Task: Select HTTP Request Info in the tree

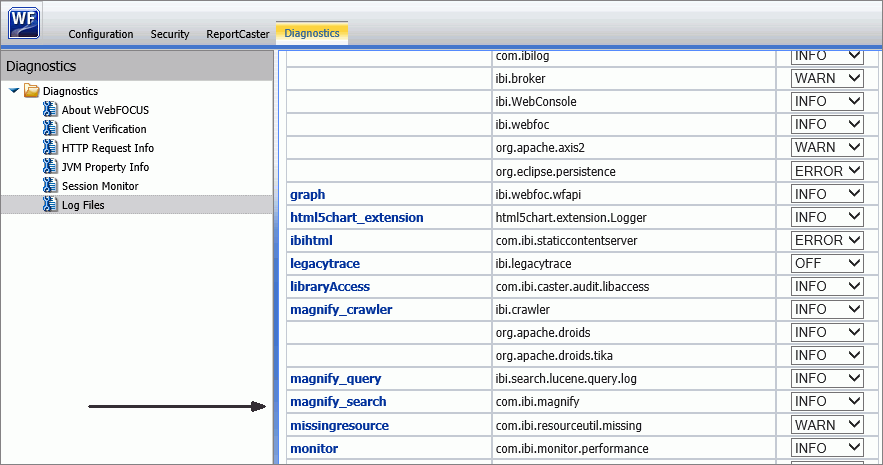Action: click(108, 148)
